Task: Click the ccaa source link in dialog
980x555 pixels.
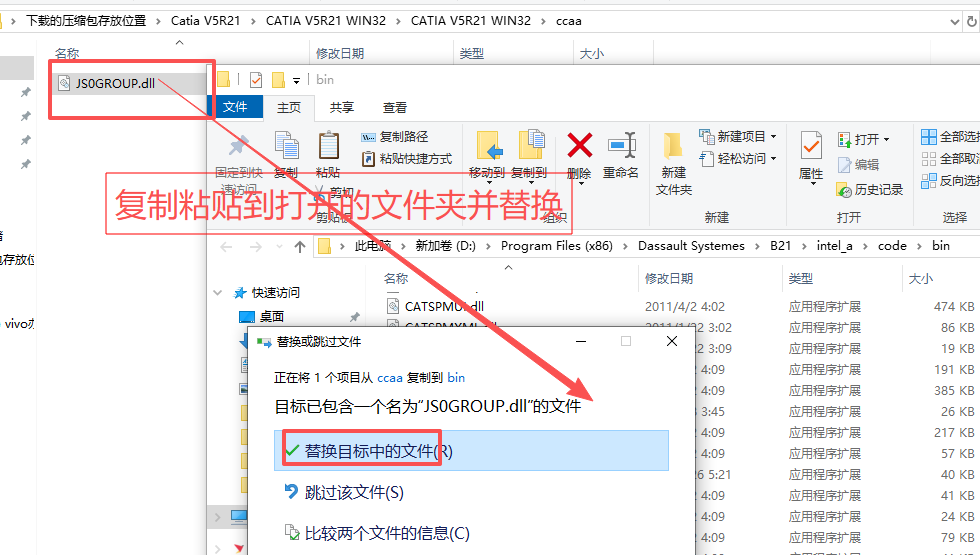Action: tap(389, 378)
